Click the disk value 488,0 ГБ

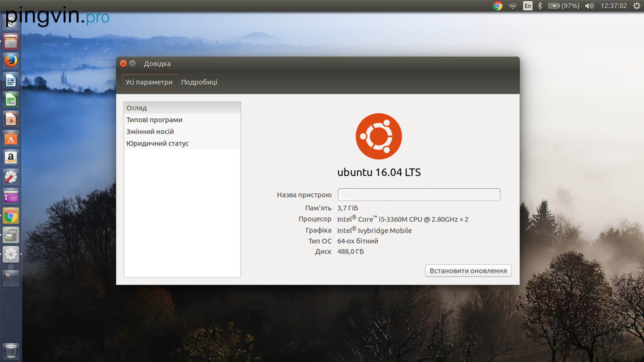(351, 251)
